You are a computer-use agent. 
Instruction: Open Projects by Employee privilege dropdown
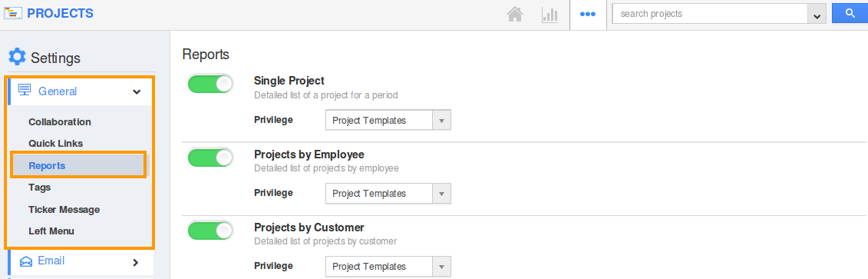(x=388, y=194)
